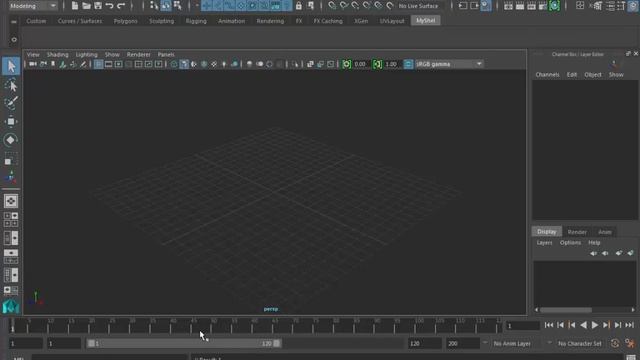Click the last-used tool icon in the toolbox
The image size is (640, 360).
[x=11, y=178]
